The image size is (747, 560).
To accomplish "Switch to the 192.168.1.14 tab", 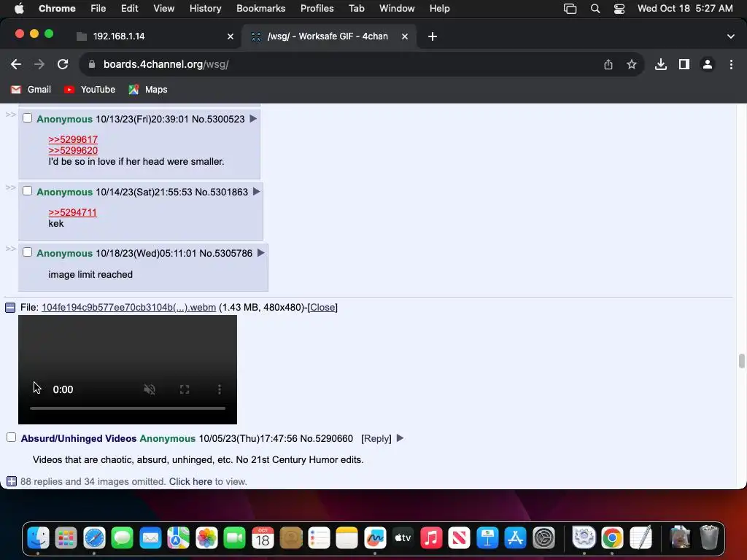I will pyautogui.click(x=156, y=36).
